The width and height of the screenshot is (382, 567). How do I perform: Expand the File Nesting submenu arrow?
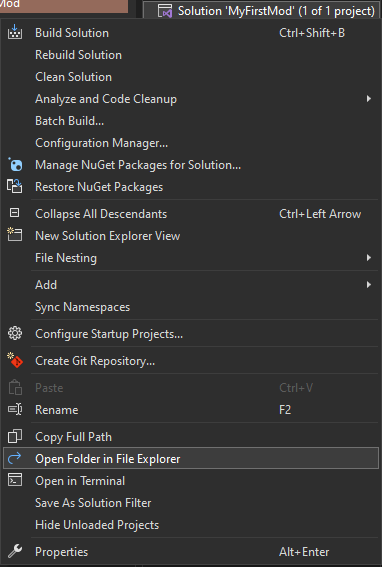pyautogui.click(x=369, y=257)
